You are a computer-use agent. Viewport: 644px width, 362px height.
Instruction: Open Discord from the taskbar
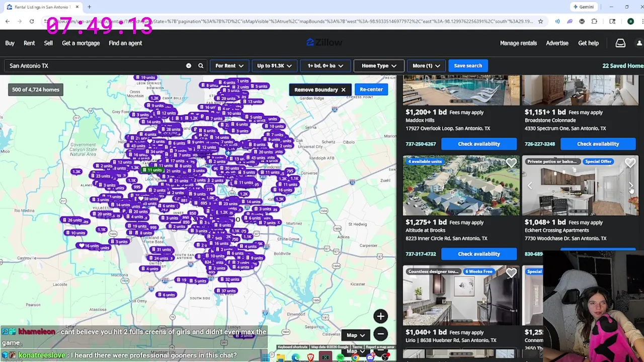coord(370,358)
